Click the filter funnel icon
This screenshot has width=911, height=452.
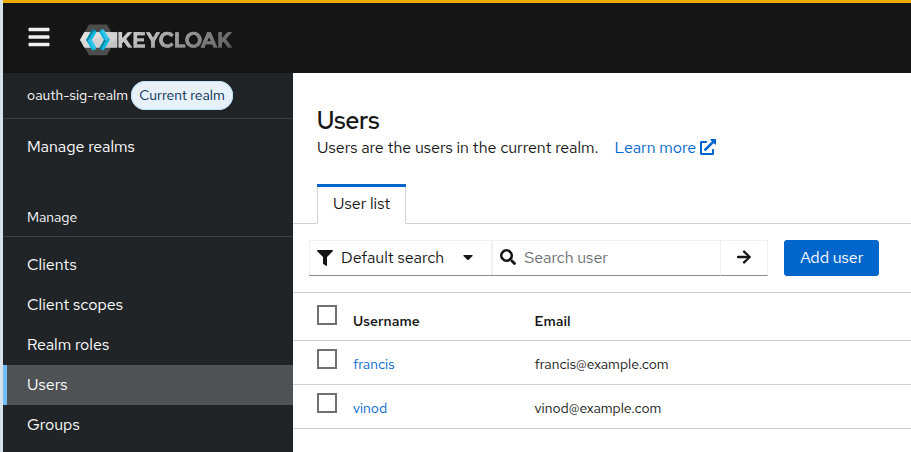[326, 258]
